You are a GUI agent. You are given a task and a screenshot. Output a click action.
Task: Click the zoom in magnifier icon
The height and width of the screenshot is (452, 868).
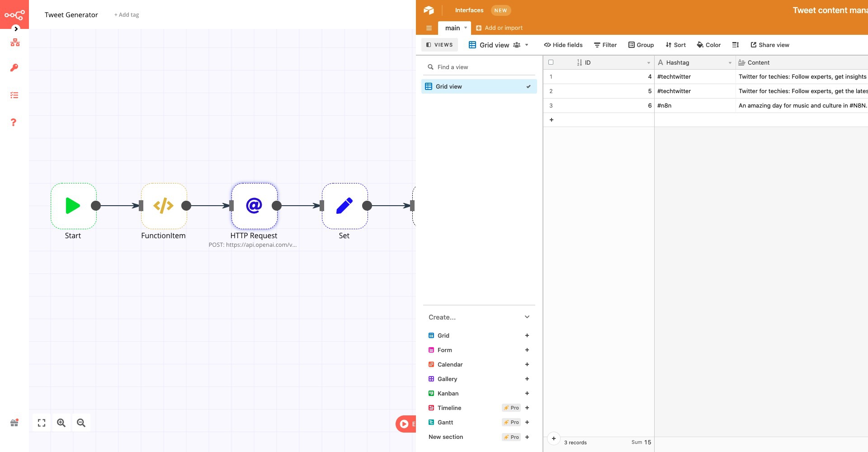(x=61, y=423)
